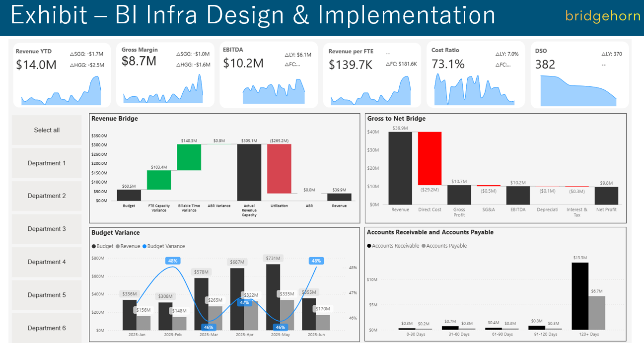Click the Accounts Receivable legend marker

click(369, 246)
